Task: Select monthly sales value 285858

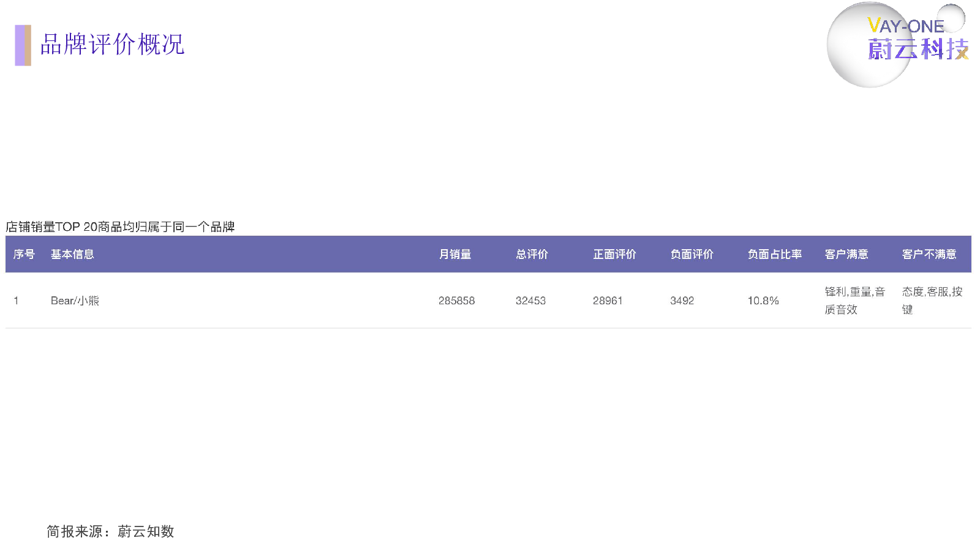Action: 456,301
